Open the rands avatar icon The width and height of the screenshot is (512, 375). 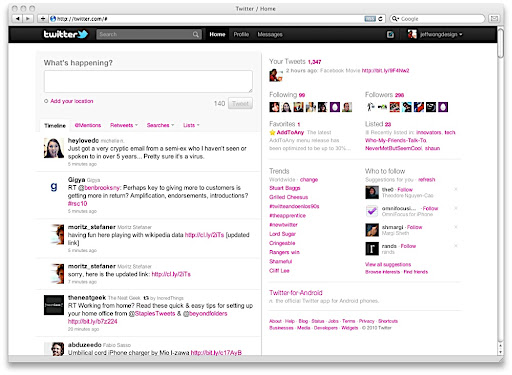(372, 249)
